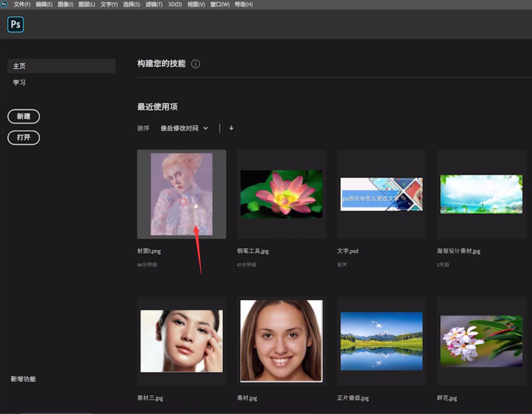The width and height of the screenshot is (532, 414).
Task: Click the 前天 timestamp
Action: [342, 265]
